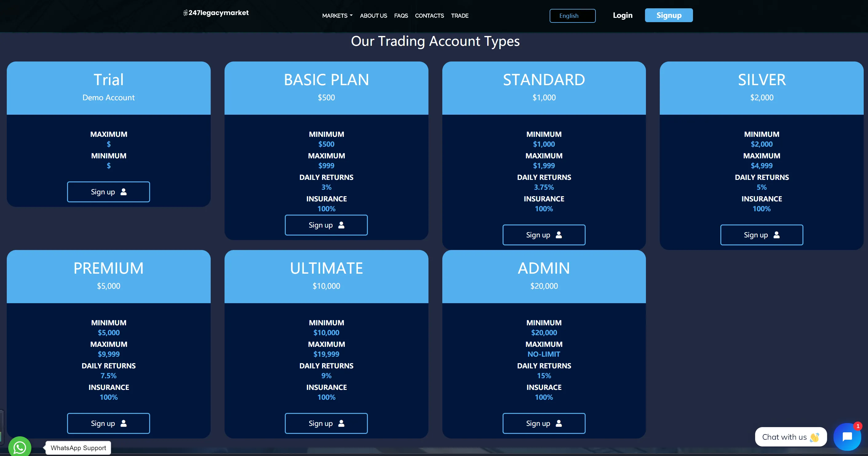
Task: Click the PREMIUM plan heading
Action: point(109,268)
